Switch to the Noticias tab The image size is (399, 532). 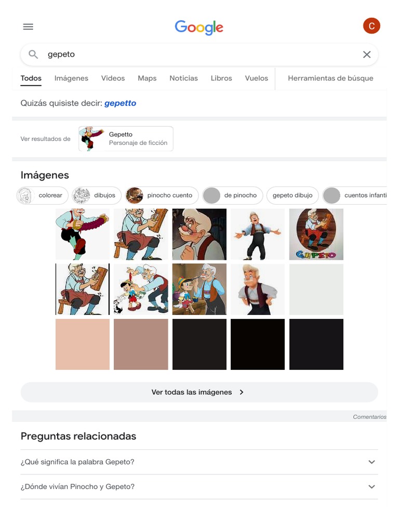pos(183,78)
